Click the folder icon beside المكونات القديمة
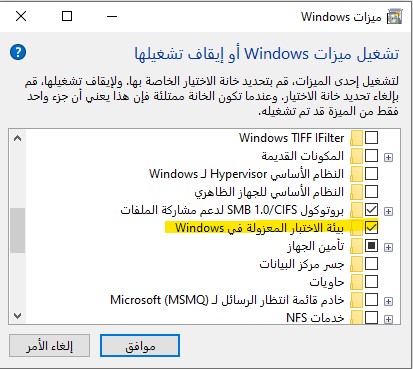The image size is (413, 369). tap(356, 156)
